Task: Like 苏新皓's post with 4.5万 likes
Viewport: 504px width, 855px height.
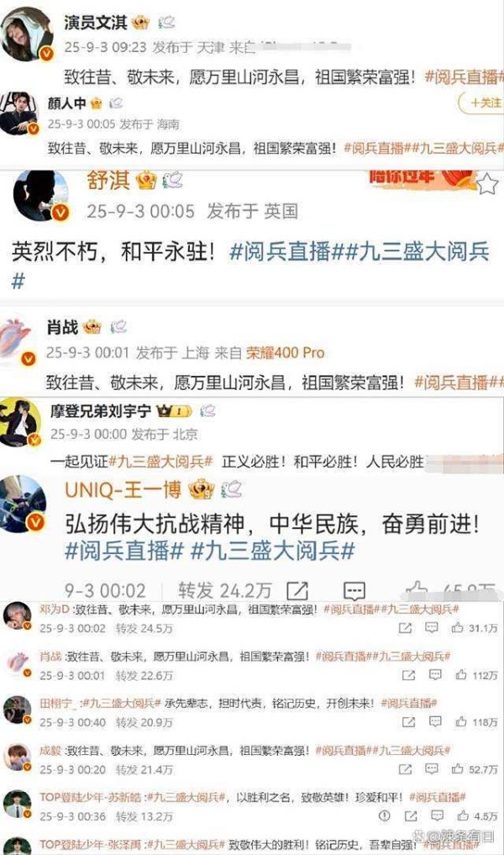Action: point(463,815)
